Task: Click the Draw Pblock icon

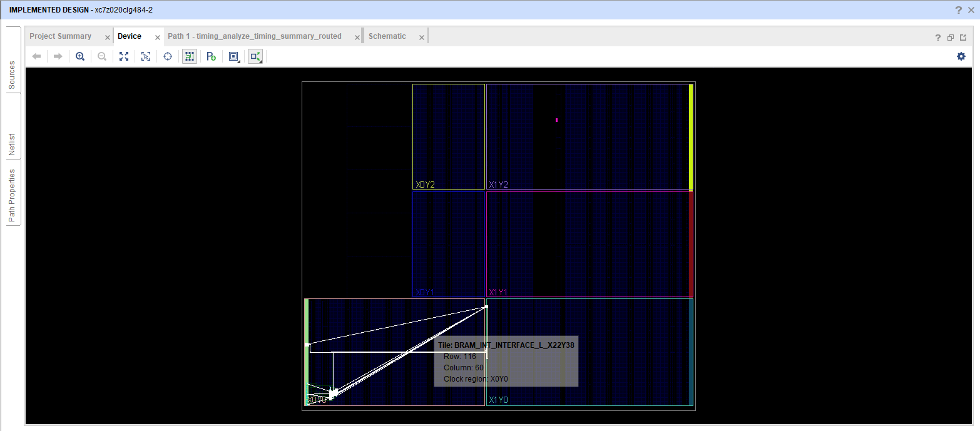Action: click(212, 56)
